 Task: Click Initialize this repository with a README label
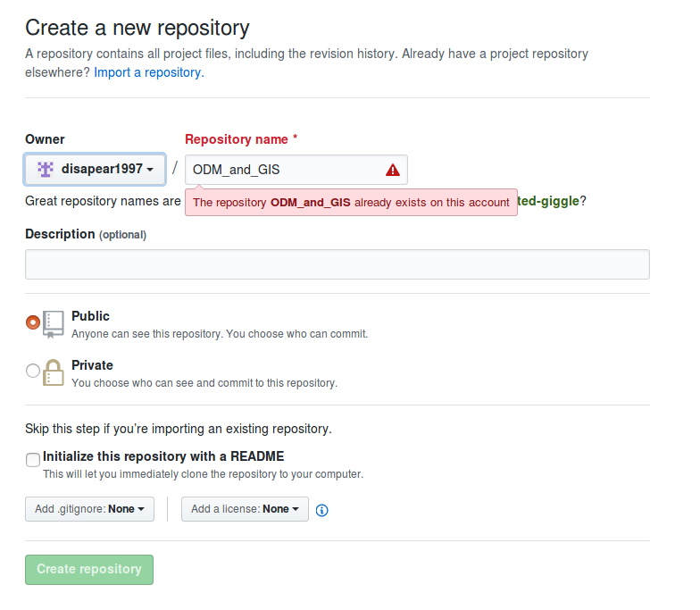click(x=163, y=455)
